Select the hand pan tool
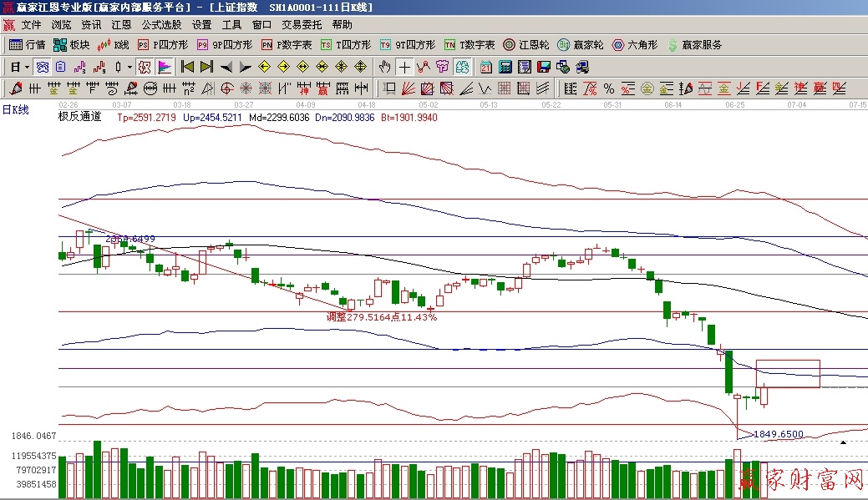 tap(384, 67)
